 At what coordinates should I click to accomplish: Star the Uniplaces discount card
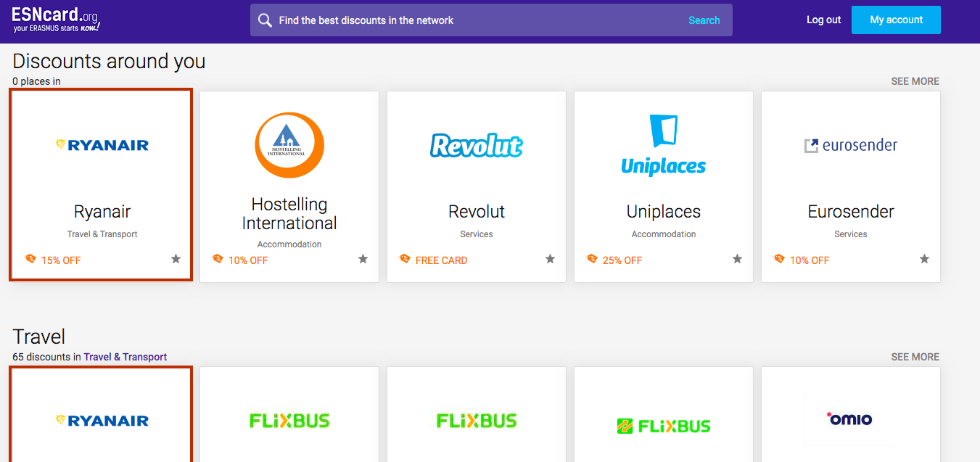tap(737, 259)
